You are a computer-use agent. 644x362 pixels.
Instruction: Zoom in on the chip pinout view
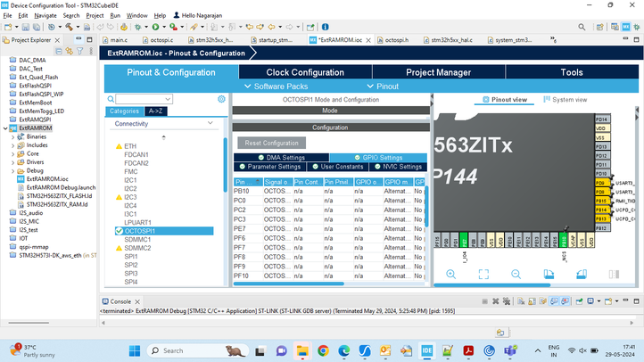point(450,274)
